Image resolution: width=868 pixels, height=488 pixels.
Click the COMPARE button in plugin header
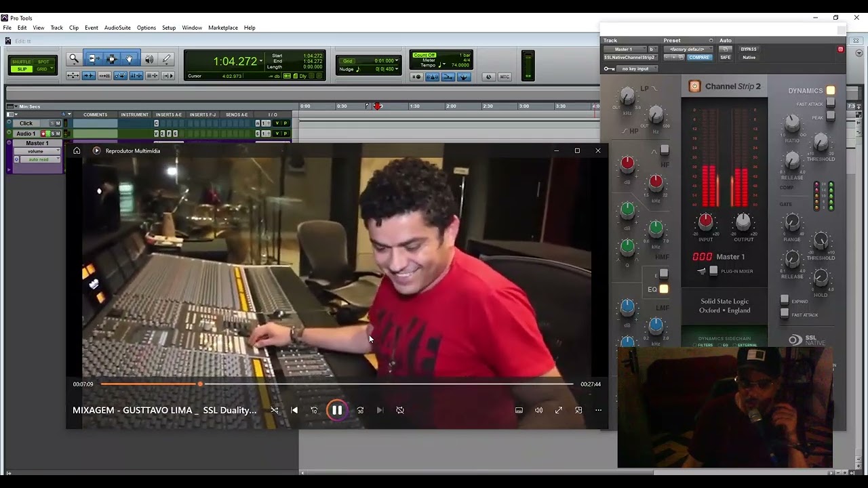coord(699,58)
